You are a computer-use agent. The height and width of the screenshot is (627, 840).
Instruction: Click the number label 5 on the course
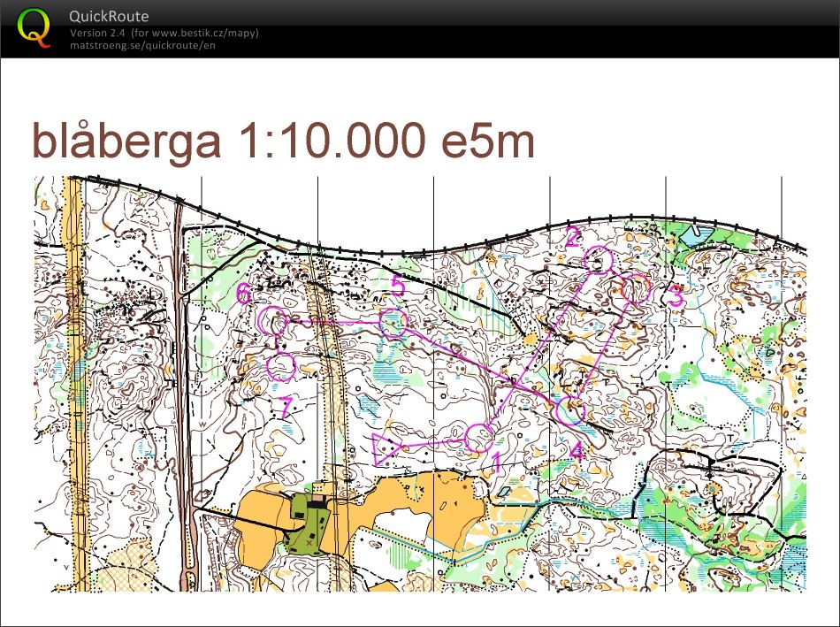(x=398, y=286)
